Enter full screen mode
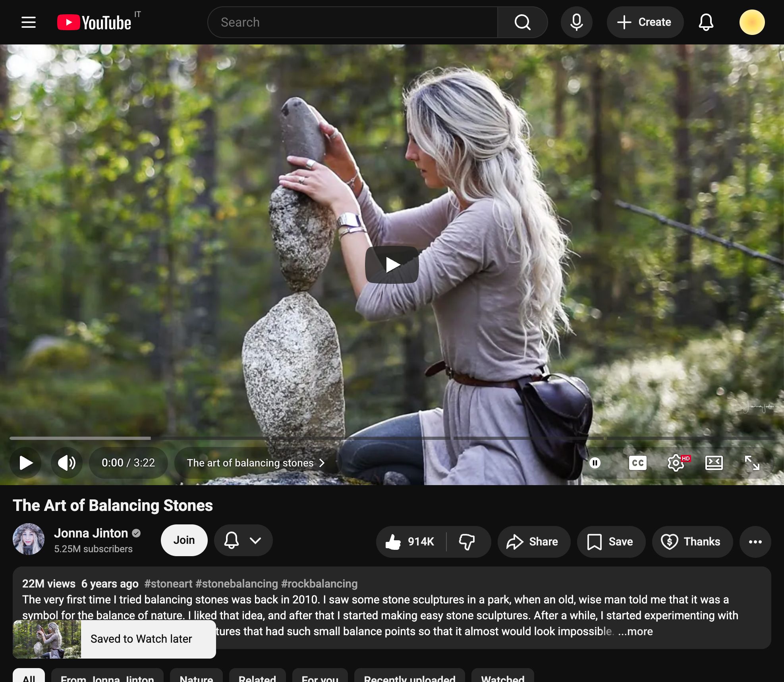 pos(752,463)
